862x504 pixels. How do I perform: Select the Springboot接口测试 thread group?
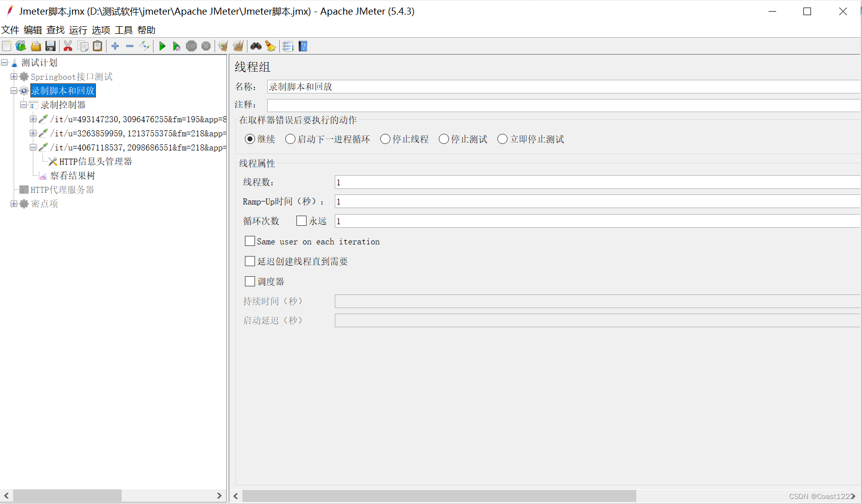pyautogui.click(x=72, y=77)
